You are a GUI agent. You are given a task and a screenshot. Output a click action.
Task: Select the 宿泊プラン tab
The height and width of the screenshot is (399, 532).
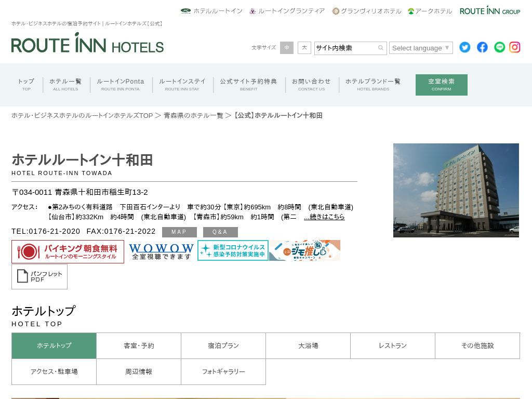coord(223,345)
